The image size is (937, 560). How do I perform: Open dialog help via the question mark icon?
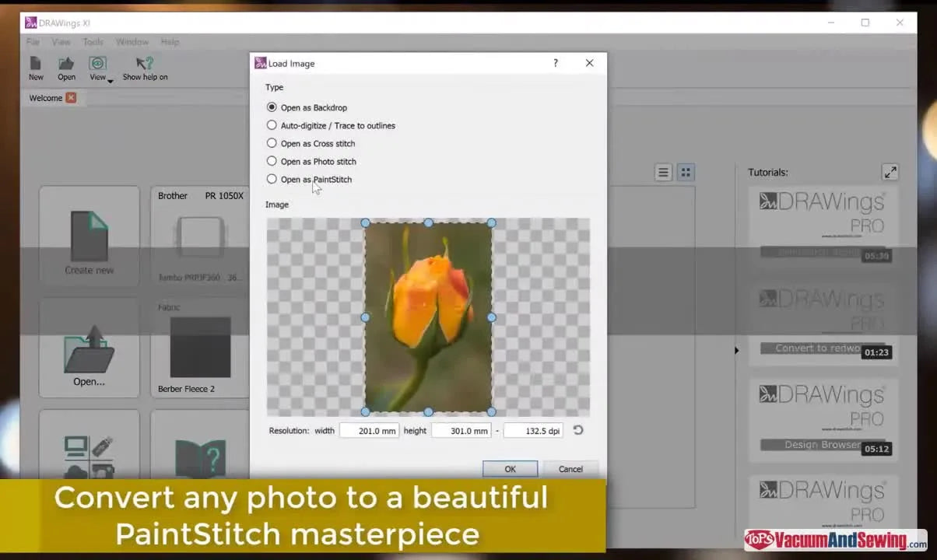click(x=555, y=63)
